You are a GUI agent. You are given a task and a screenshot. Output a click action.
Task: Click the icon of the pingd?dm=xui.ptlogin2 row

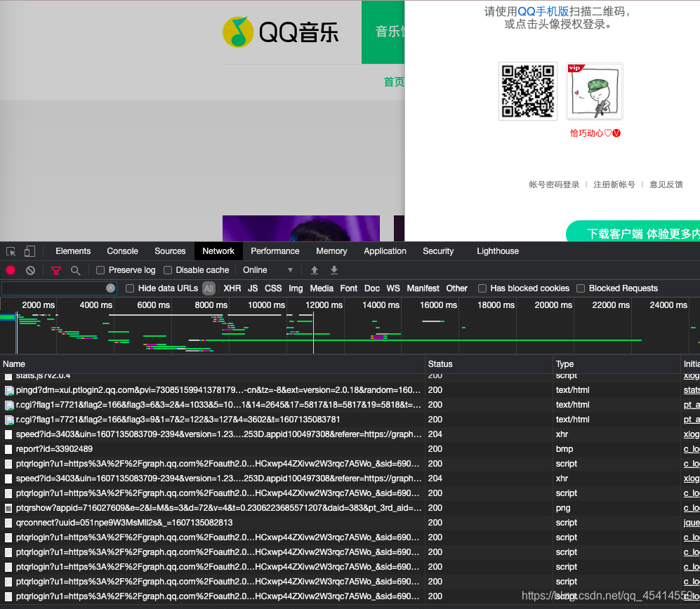(x=9, y=390)
